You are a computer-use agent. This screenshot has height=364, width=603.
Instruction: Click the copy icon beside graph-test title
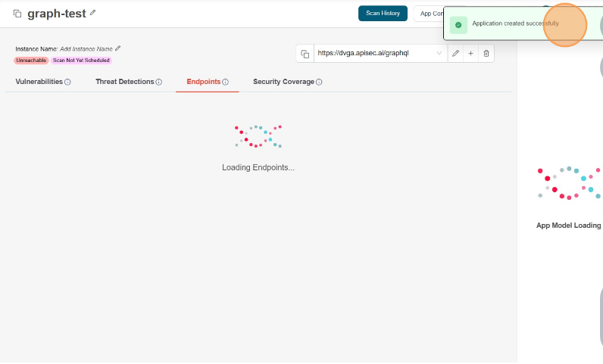[17, 14]
